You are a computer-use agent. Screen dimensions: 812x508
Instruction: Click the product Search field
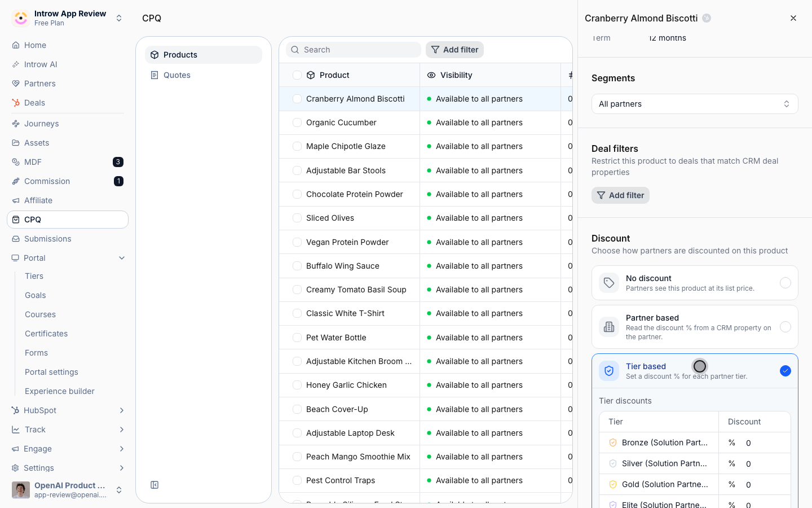tap(354, 50)
